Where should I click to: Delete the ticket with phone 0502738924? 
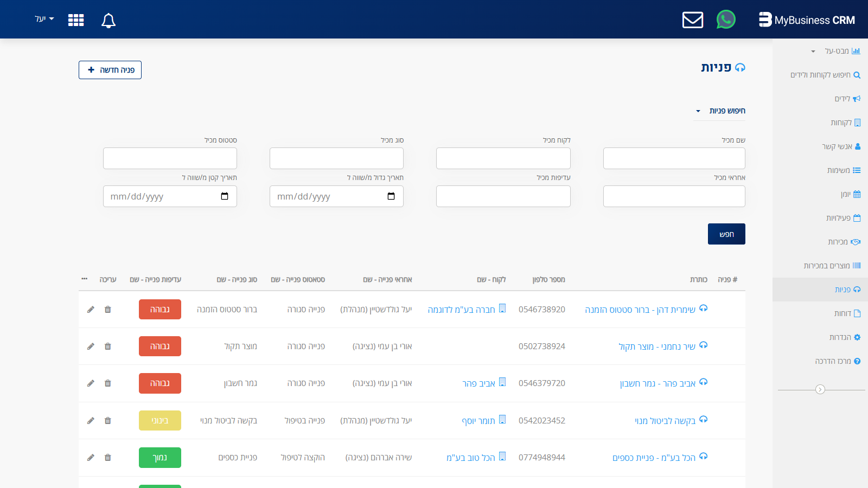108,346
